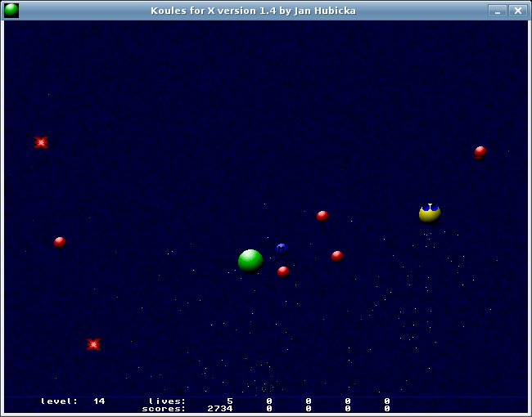Click the "Koules for X version 1.4" title text
This screenshot has width=532, height=417.
[x=213, y=11]
